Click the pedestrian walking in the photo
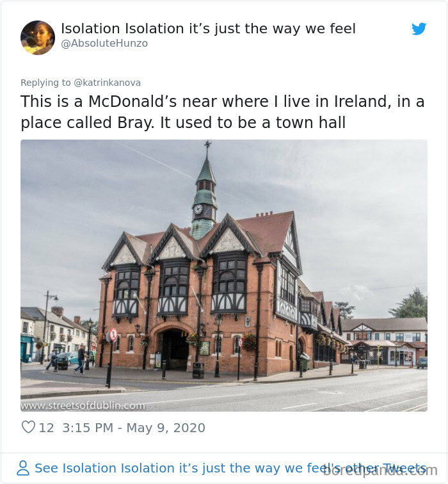Image resolution: width=448 pixels, height=484 pixels. pyautogui.click(x=81, y=359)
